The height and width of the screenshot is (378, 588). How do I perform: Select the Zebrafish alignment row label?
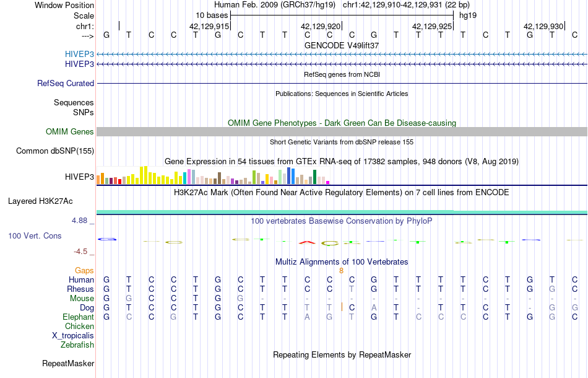[x=77, y=345]
